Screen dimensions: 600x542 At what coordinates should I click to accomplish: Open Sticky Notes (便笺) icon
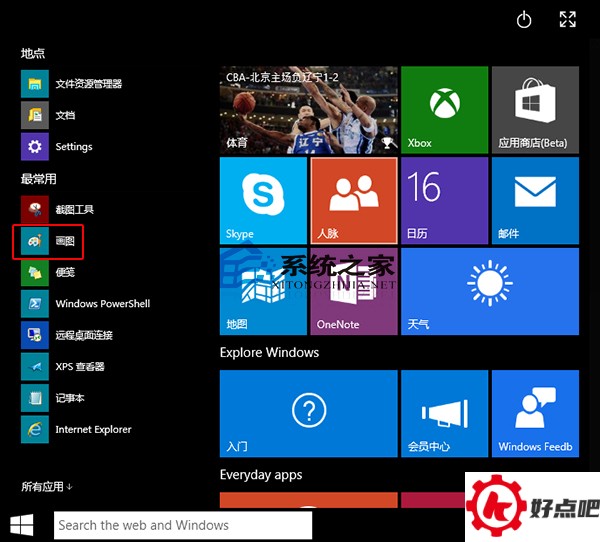35,272
